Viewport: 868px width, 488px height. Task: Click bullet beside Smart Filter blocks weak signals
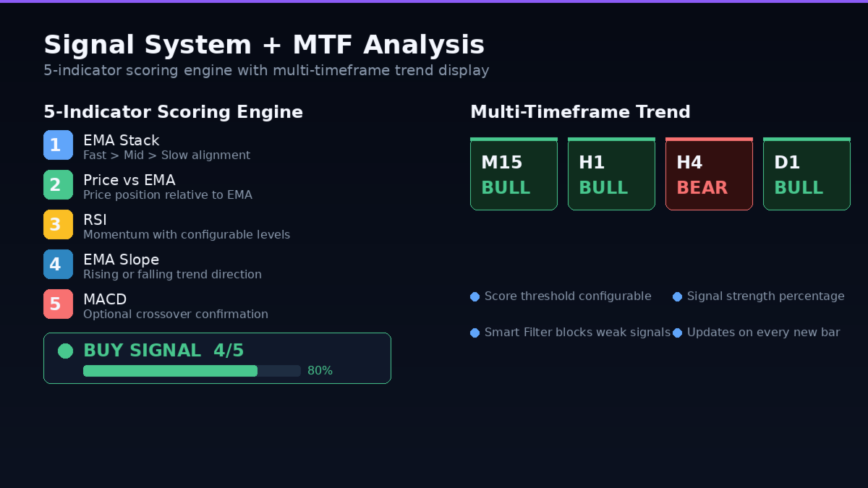tap(475, 333)
